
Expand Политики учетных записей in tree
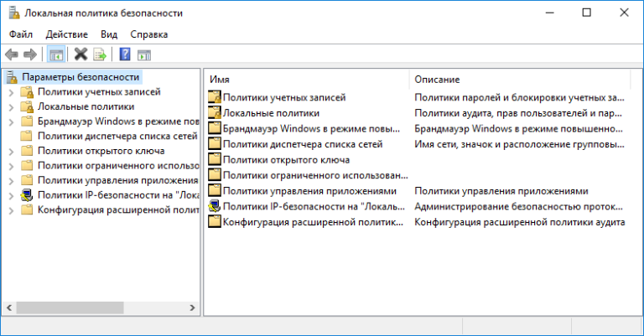(11, 92)
